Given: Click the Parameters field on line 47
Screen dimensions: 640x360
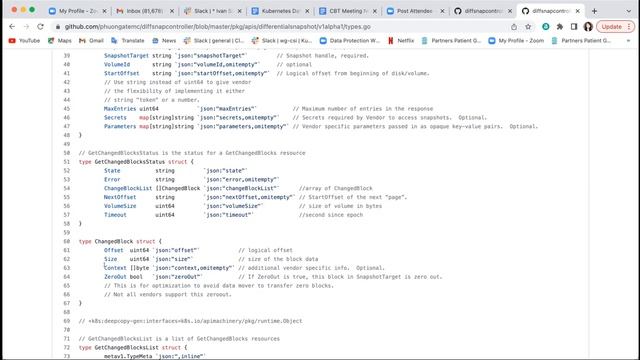Looking at the screenshot, I should tap(120, 127).
